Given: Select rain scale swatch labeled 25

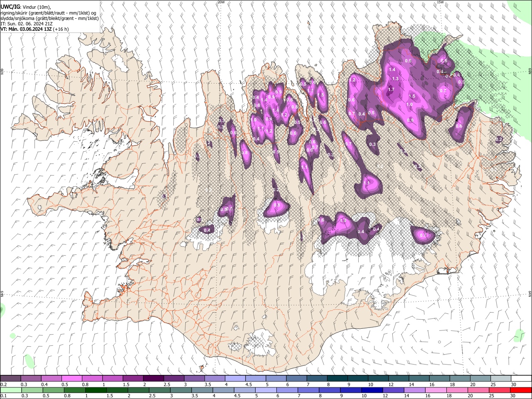Looking at the screenshot, I should [500, 390].
